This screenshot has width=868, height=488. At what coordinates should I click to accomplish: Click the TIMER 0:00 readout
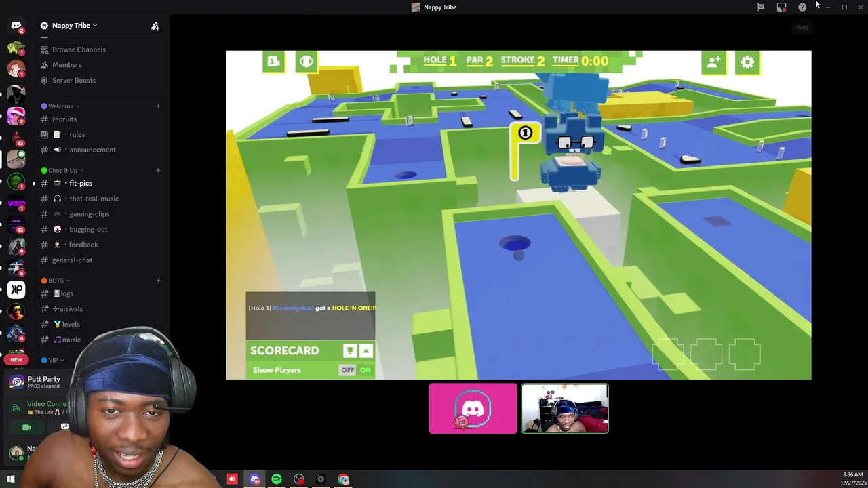click(580, 60)
